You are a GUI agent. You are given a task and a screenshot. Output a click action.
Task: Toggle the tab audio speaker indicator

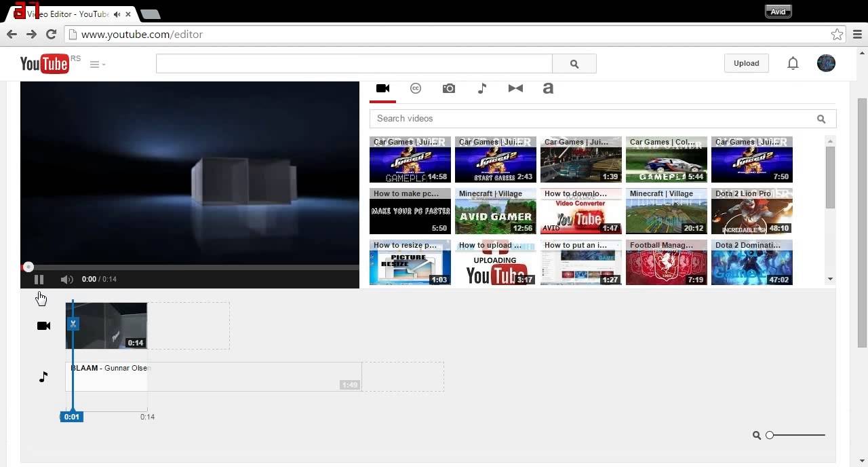click(117, 14)
